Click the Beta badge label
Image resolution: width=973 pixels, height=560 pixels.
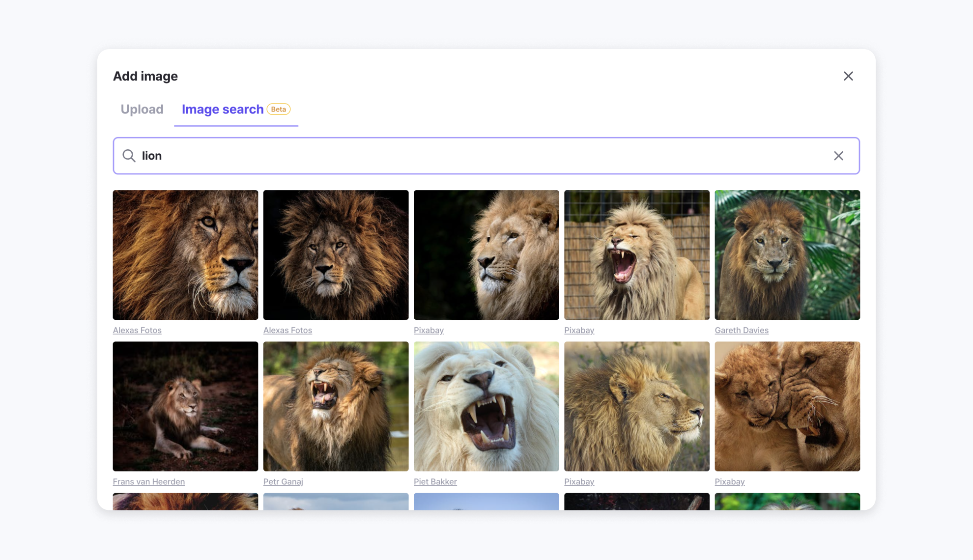pyautogui.click(x=279, y=109)
